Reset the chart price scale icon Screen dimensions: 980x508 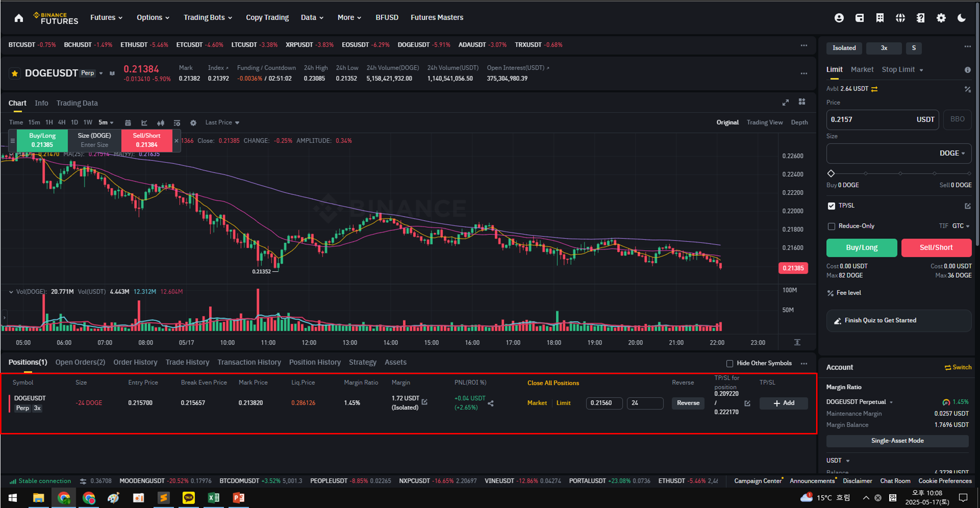(797, 343)
